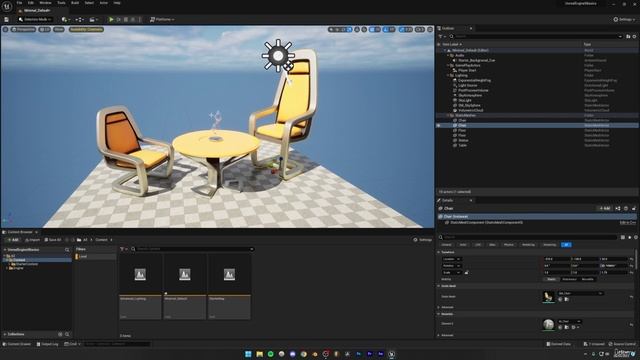This screenshot has width=640, height=360.
Task: Show only favorites star in Details
Action: tap(629, 237)
